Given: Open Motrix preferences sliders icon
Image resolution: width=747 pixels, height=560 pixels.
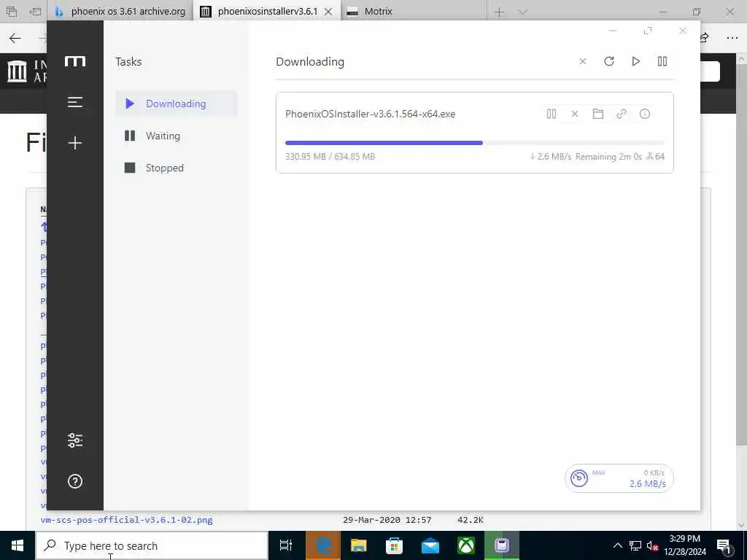Looking at the screenshot, I should (x=75, y=440).
